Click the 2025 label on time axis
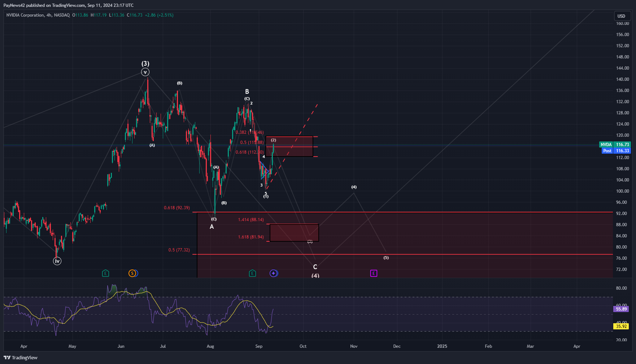The image size is (636, 364). click(442, 346)
